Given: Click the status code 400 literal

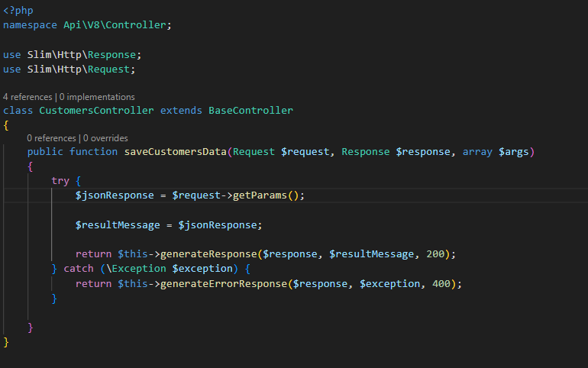Looking at the screenshot, I should tap(441, 284).
